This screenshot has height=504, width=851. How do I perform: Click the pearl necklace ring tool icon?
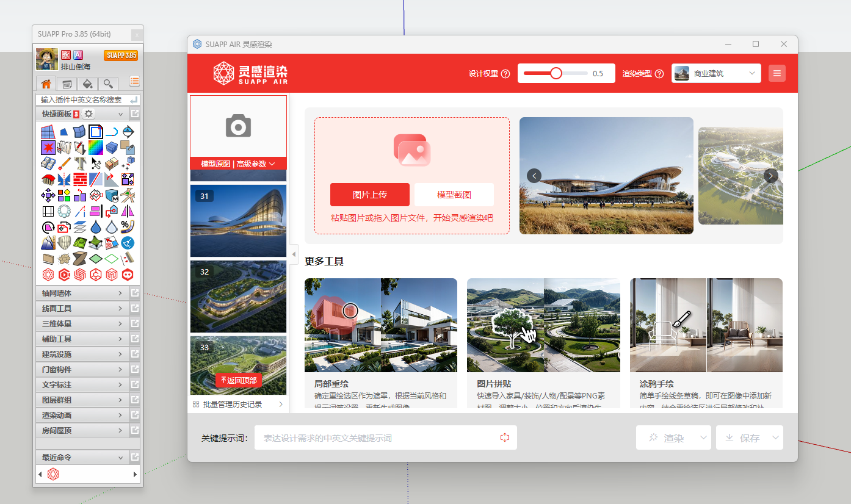64,211
